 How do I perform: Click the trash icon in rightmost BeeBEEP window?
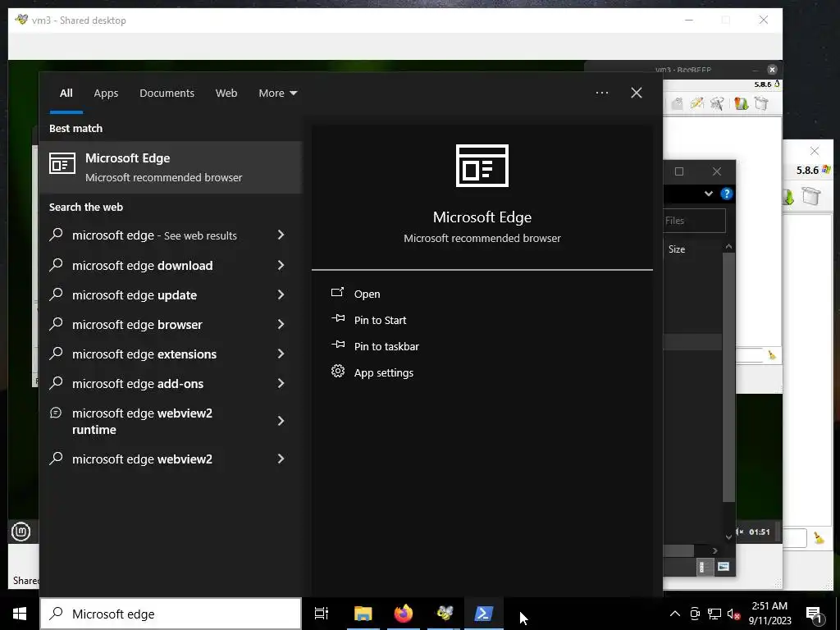[811, 195]
